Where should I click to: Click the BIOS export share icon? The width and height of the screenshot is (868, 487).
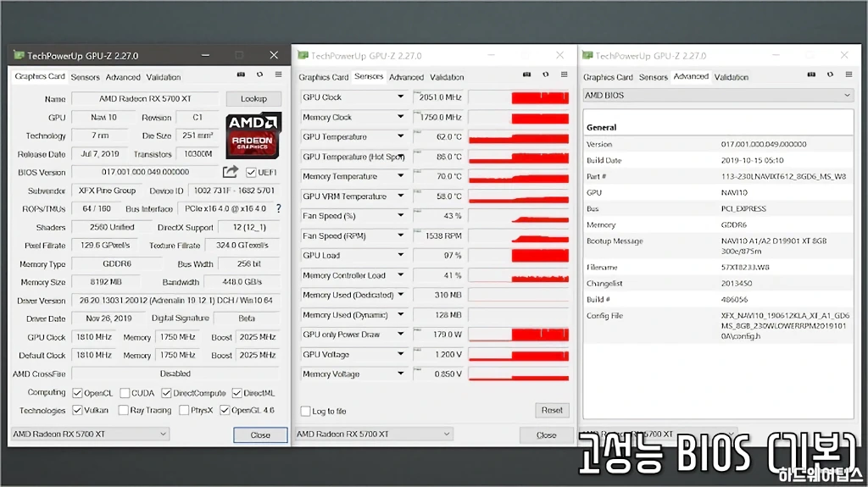pos(231,172)
